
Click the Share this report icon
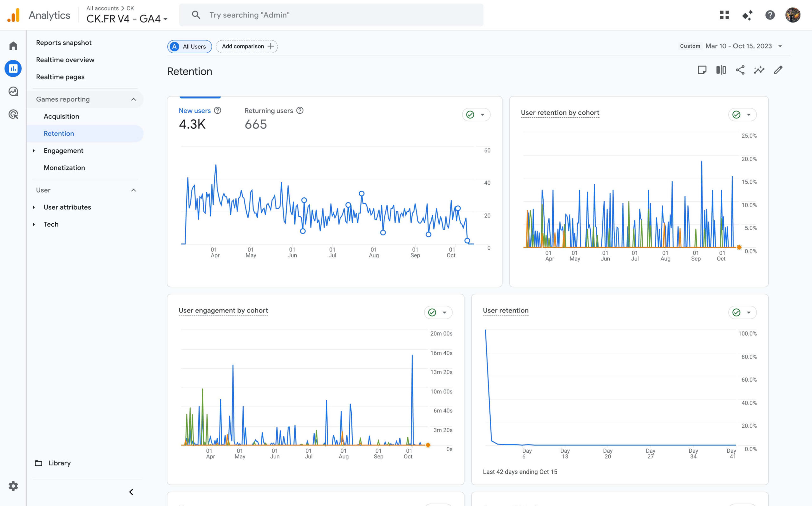[740, 70]
